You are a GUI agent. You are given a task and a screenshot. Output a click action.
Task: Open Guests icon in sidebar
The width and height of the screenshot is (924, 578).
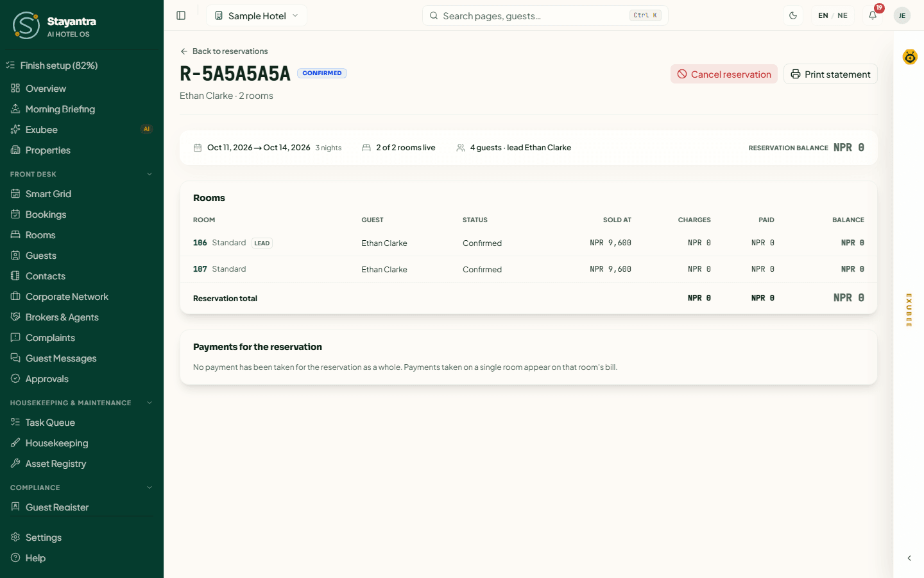coord(15,256)
